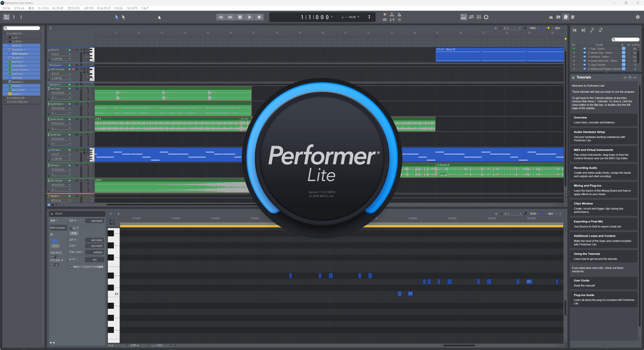Click the track selector search field
The height and width of the screenshot is (350, 644).
(x=22, y=28)
